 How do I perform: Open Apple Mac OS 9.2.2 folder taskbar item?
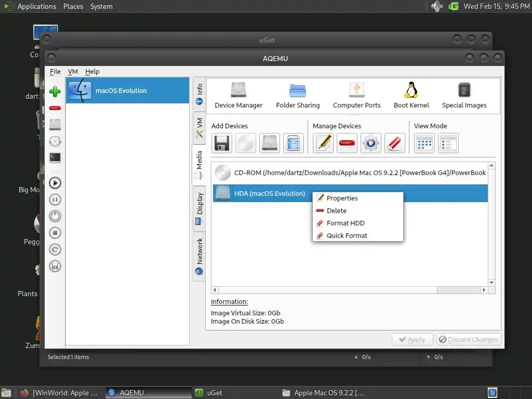click(324, 393)
